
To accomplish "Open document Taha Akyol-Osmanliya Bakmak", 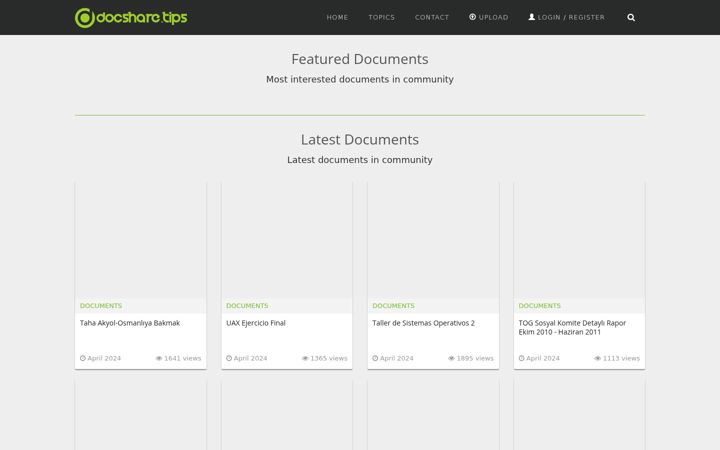I will (130, 323).
